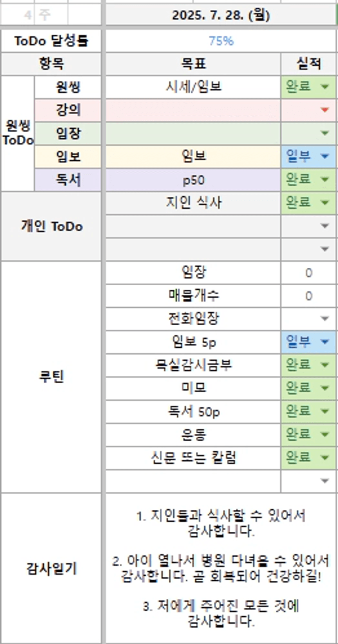Select the 감사일기 text cell
Image resolution: width=338 pixels, height=644 pixels.
point(221,568)
